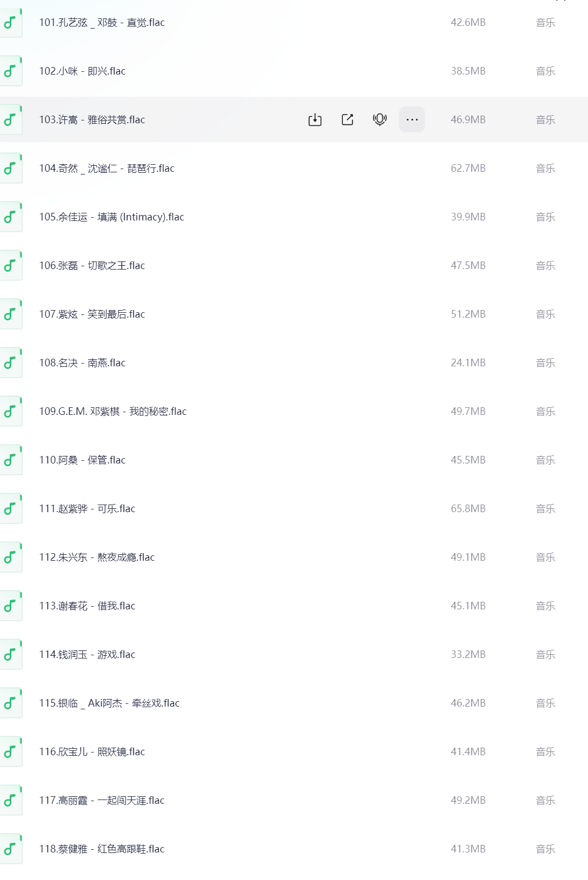Screen dimensions: 588x880
Task: Click the file icon for 118.蔡健雅 红色高跟鞋
Action: pos(10,849)
